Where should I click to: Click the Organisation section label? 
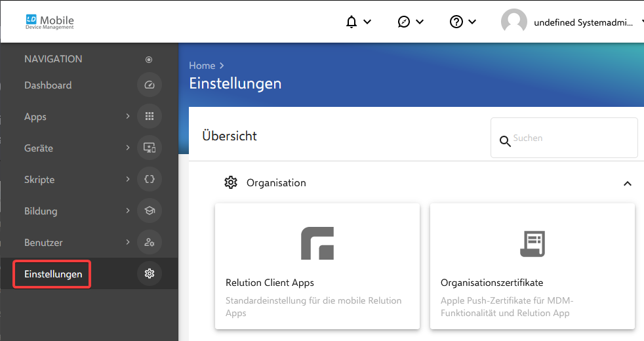pyautogui.click(x=276, y=183)
